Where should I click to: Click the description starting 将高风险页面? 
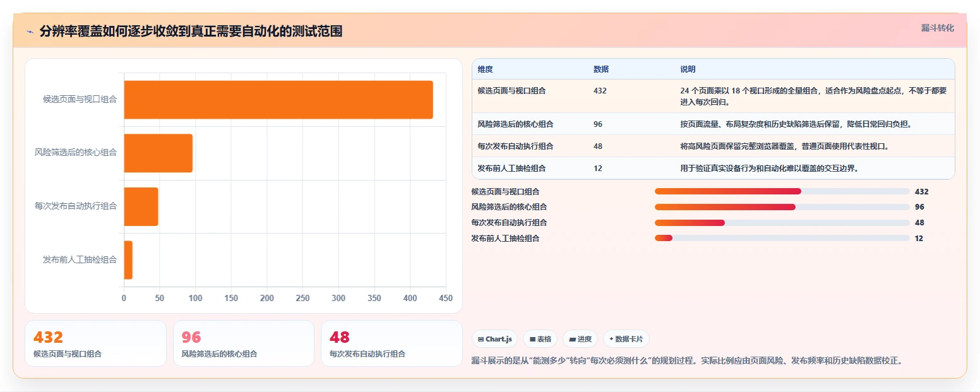pyautogui.click(x=784, y=146)
